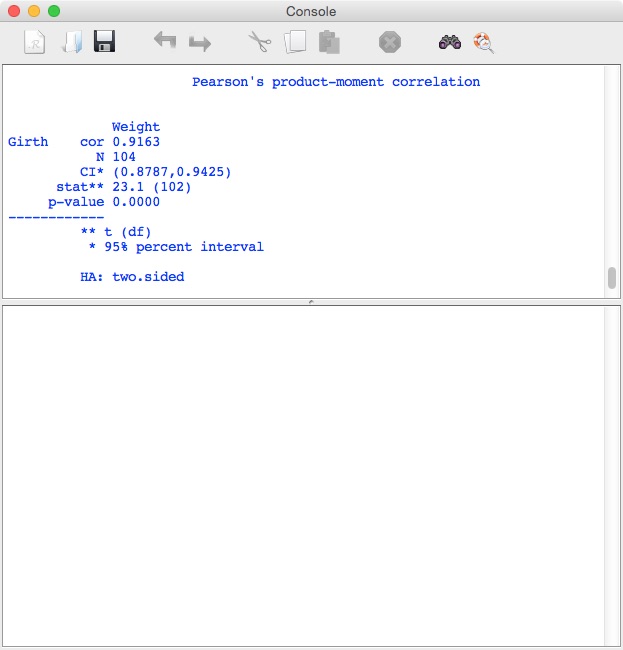Undo with the left arrow icon

click(x=165, y=41)
